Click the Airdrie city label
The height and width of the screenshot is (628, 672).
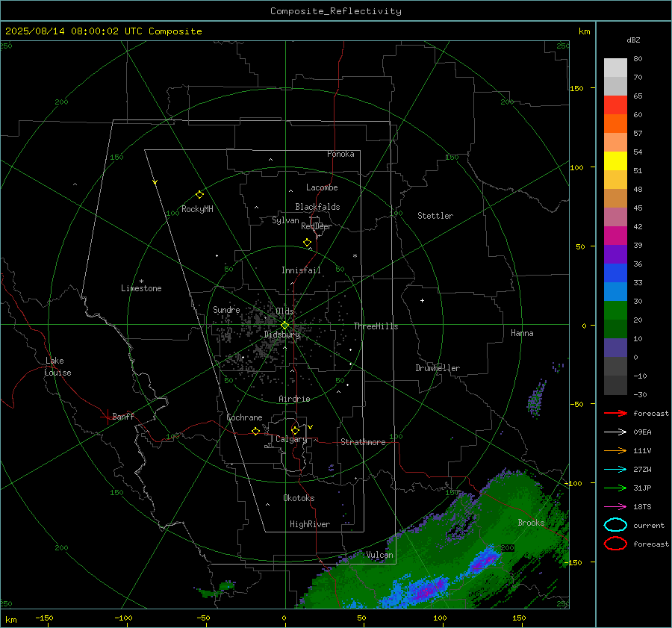pyautogui.click(x=294, y=399)
